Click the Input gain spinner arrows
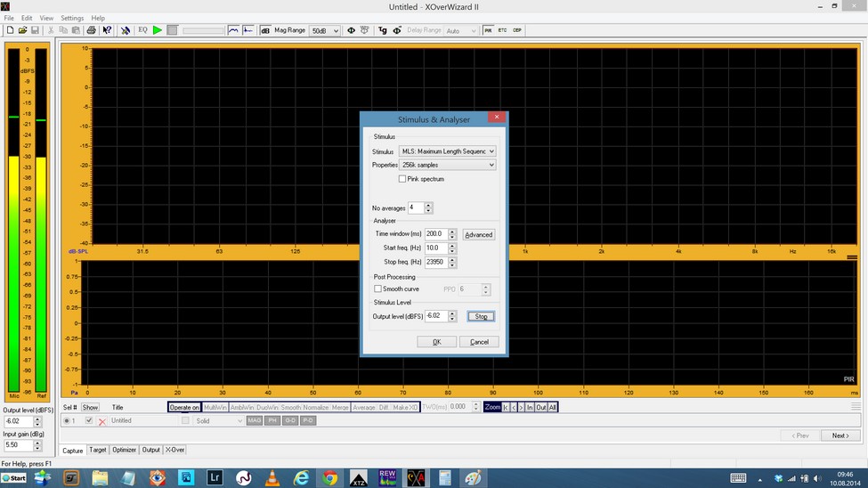Viewport: 868px width, 488px height. [x=37, y=444]
